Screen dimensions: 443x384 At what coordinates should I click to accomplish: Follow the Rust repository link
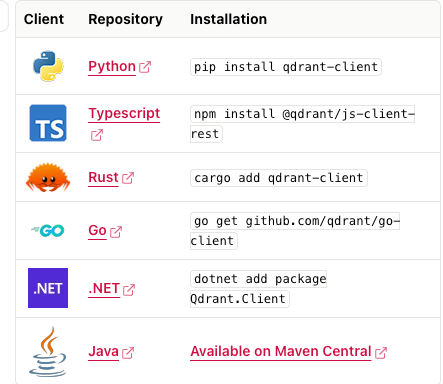point(103,177)
